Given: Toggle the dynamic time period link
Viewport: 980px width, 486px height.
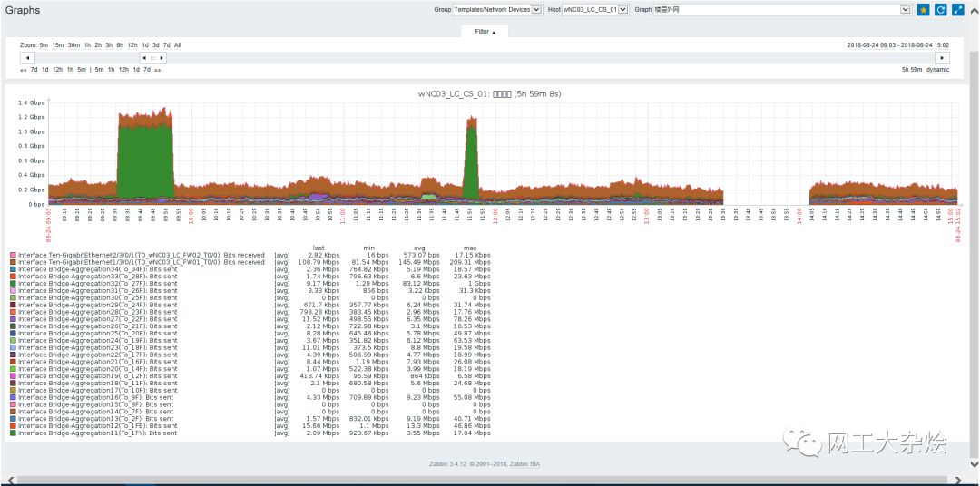Looking at the screenshot, I should (937, 69).
